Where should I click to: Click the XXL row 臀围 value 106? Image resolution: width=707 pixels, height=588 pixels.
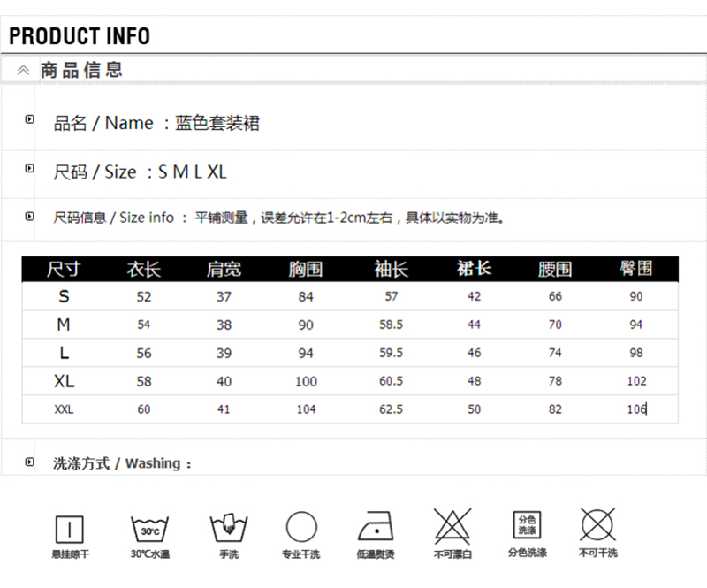636,409
